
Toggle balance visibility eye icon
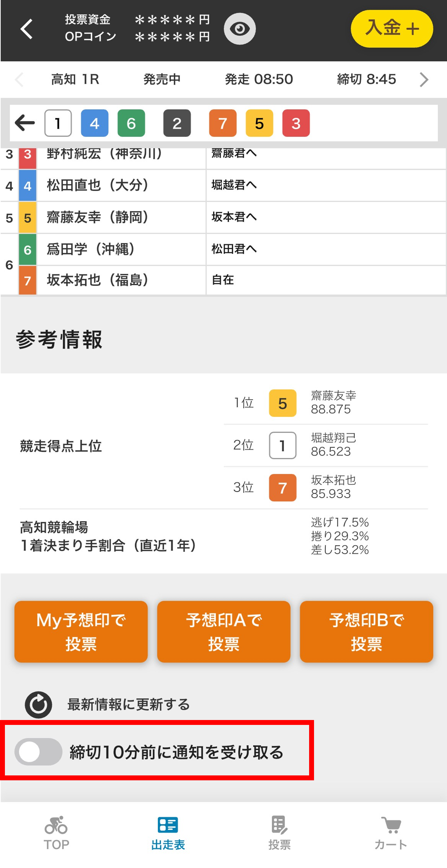tap(240, 29)
